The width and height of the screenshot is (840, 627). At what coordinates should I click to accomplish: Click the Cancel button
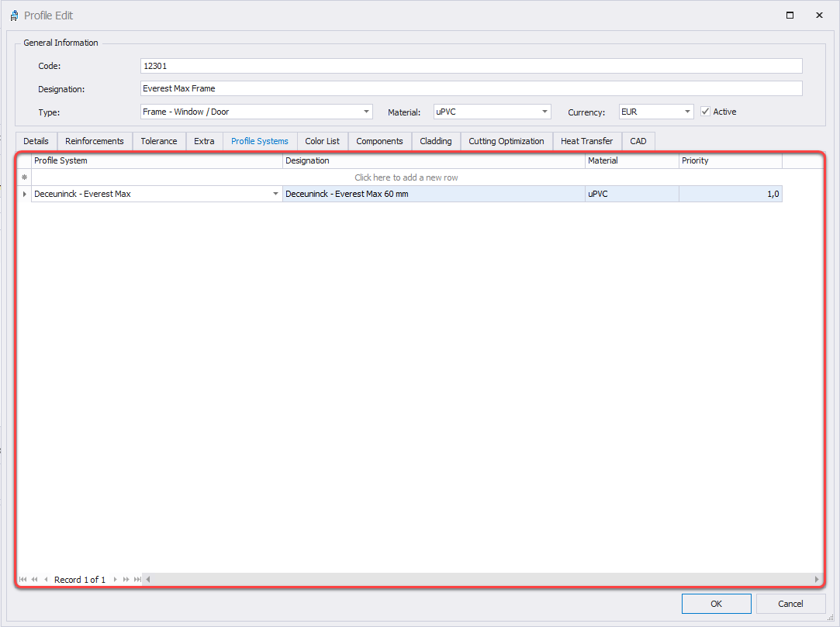[x=790, y=604]
